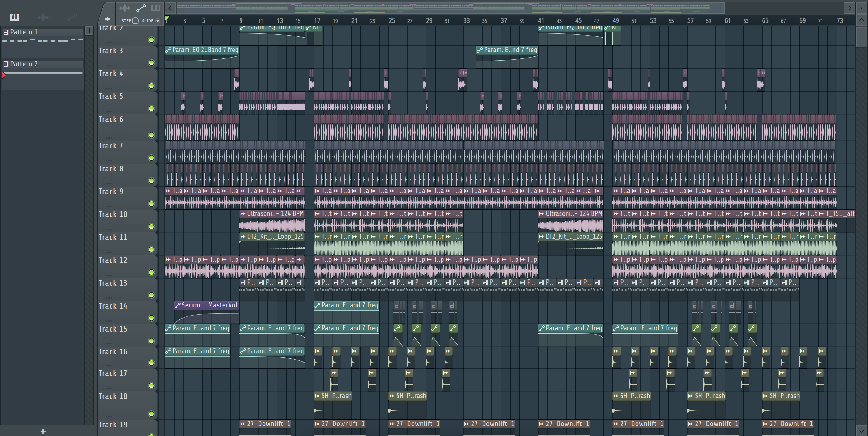Select the Track 4 header label

[x=111, y=73]
